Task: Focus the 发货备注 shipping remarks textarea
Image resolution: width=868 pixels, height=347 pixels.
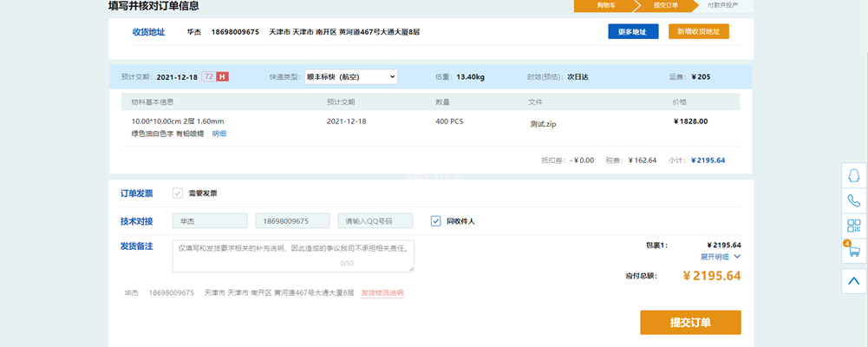Action: 293,255
